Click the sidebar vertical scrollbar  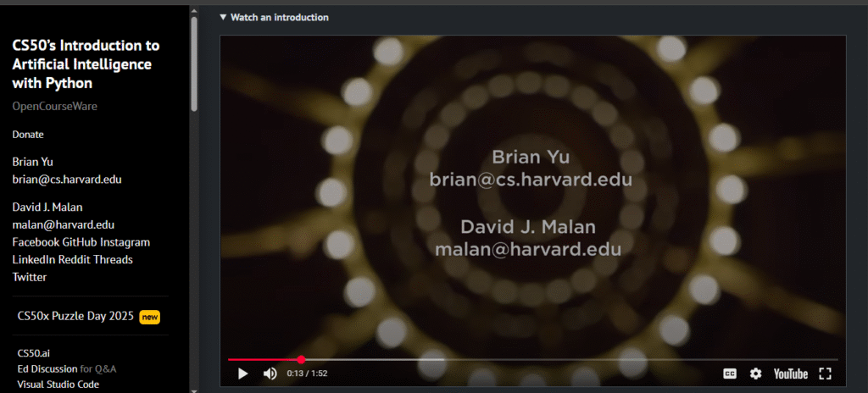(194, 64)
